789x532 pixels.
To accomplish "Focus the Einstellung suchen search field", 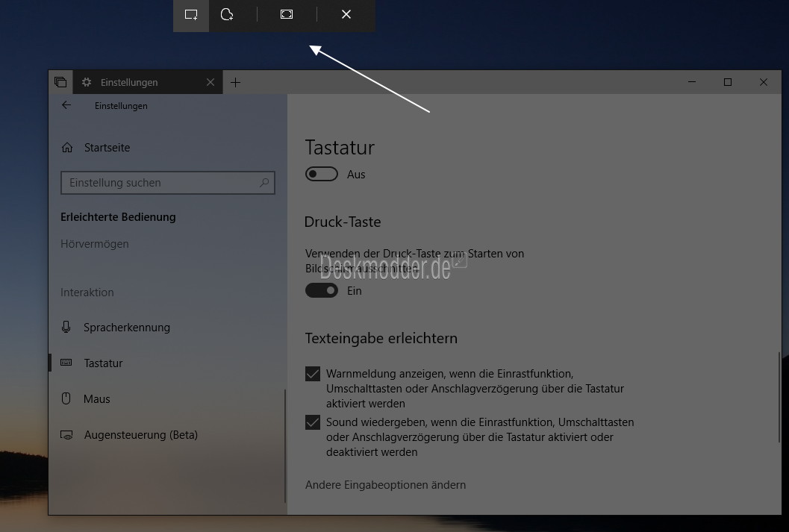I will click(167, 183).
